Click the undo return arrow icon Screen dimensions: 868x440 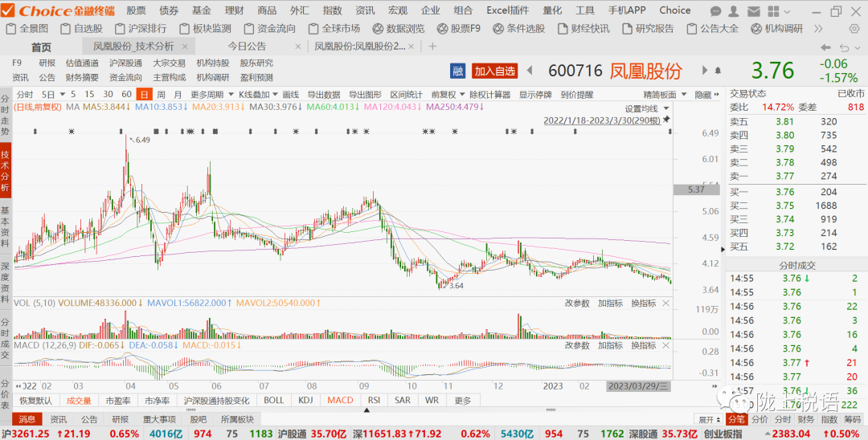pyautogui.click(x=845, y=47)
